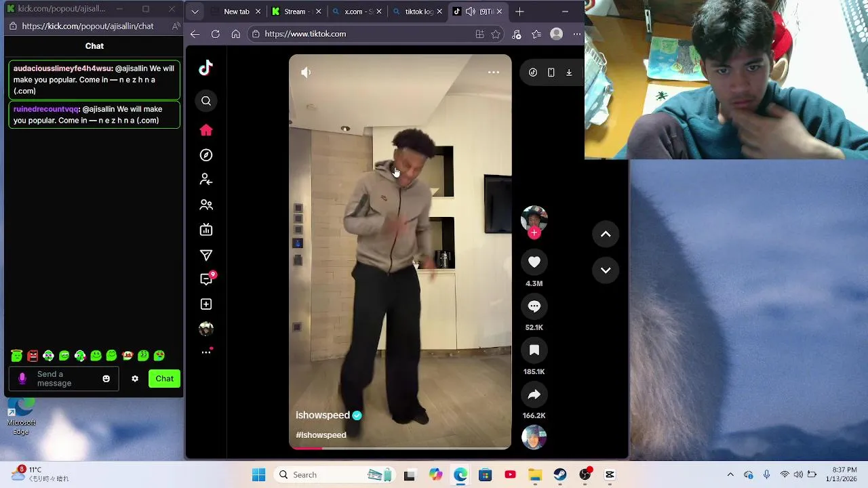
Task: Open TikTok Messages paper plane icon
Action: (x=206, y=255)
